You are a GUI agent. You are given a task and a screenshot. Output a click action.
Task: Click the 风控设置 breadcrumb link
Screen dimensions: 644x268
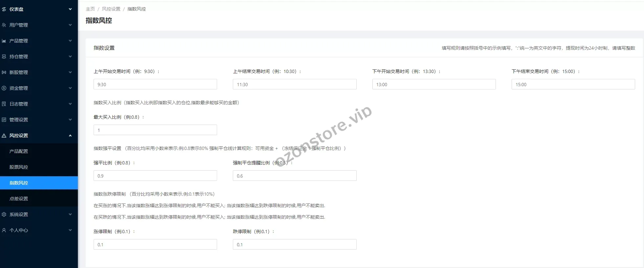[x=111, y=9]
